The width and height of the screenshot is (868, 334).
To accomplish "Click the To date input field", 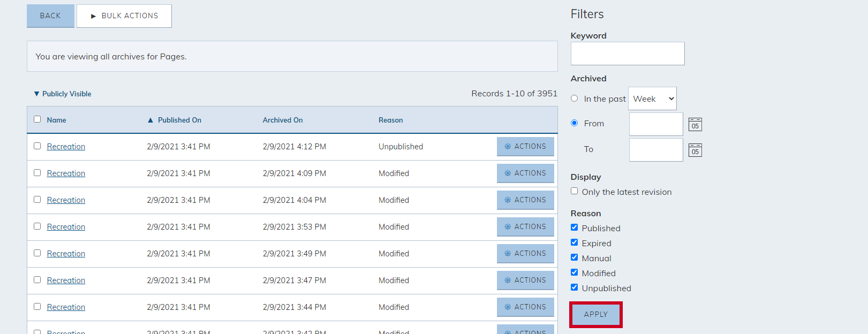I will (x=656, y=150).
